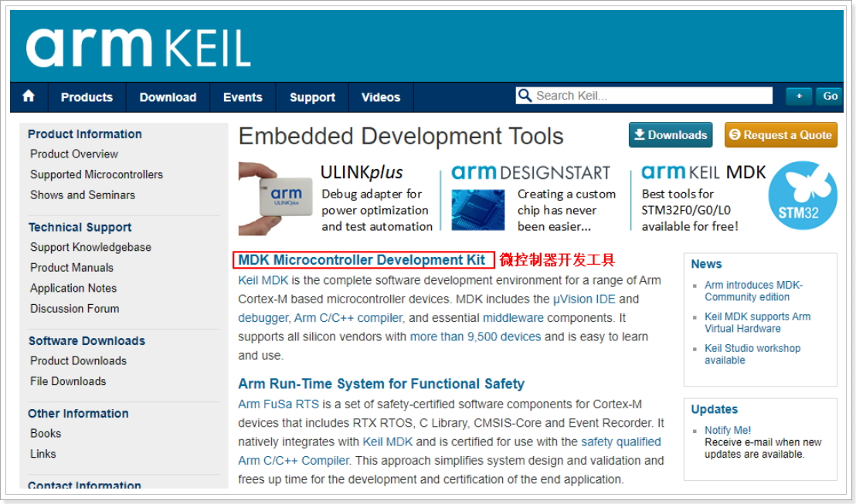Open File Downloads link

pyautogui.click(x=68, y=381)
